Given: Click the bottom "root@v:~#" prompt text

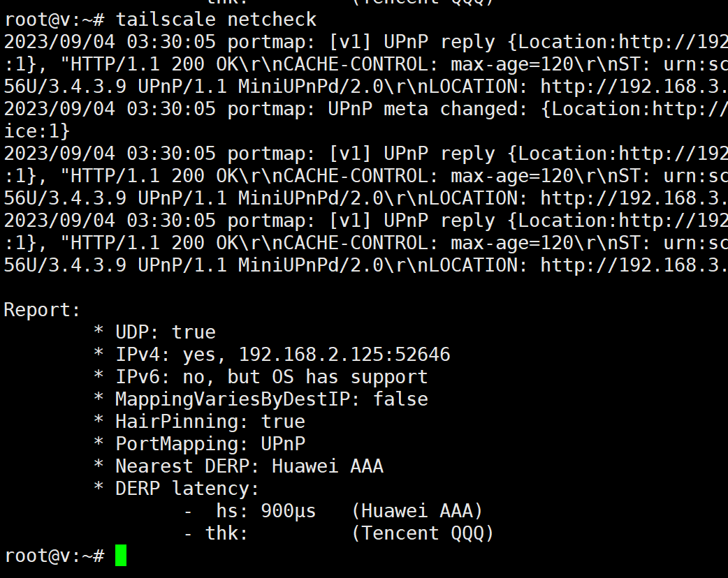Looking at the screenshot, I should point(54,556).
